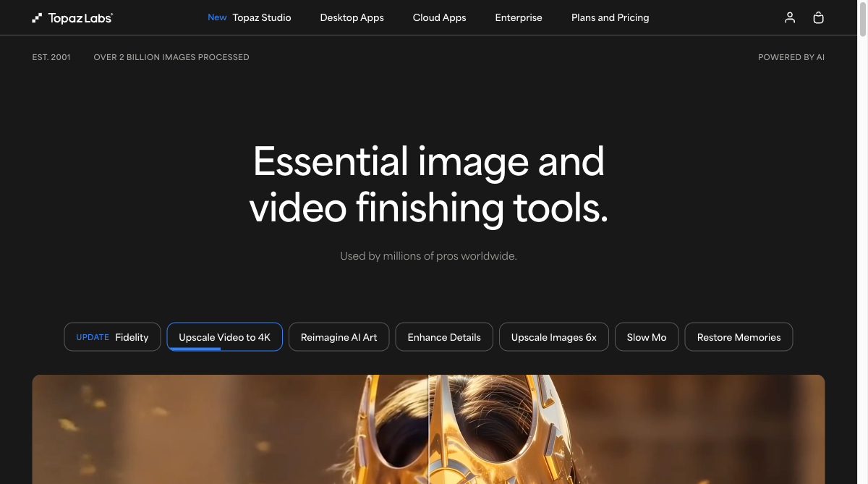Click the Topaz Labs logo
Image resolution: width=868 pixels, height=484 pixels.
click(x=72, y=17)
